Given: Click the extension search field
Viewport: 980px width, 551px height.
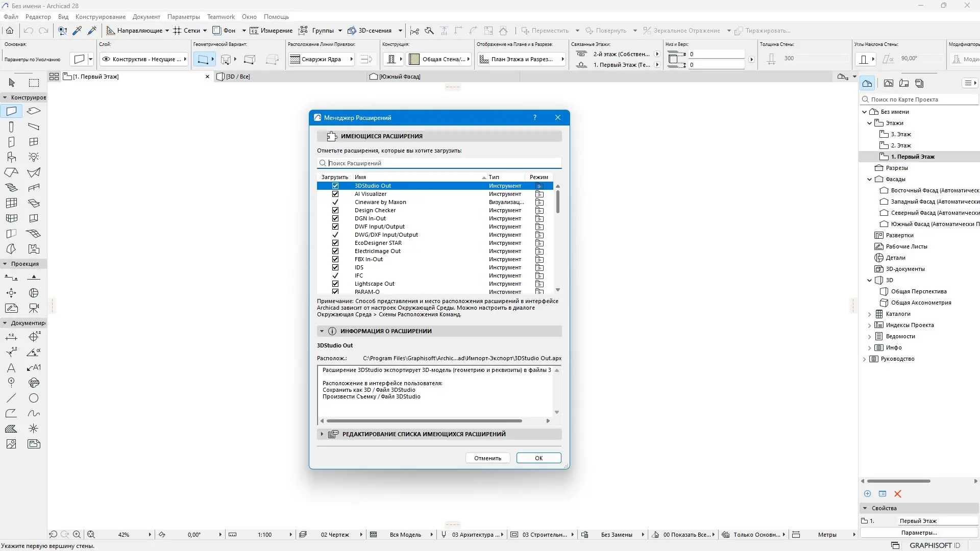Looking at the screenshot, I should pyautogui.click(x=439, y=163).
